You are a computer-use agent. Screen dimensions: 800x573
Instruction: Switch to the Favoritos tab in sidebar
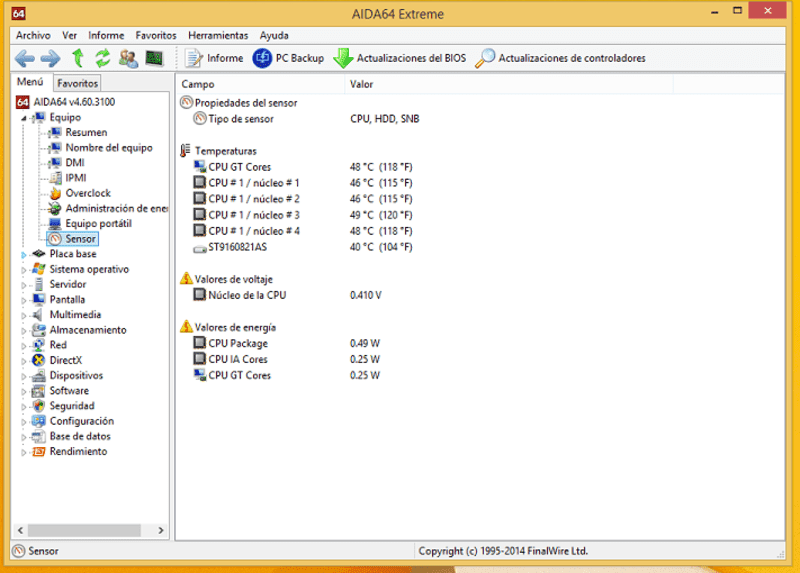(x=77, y=83)
